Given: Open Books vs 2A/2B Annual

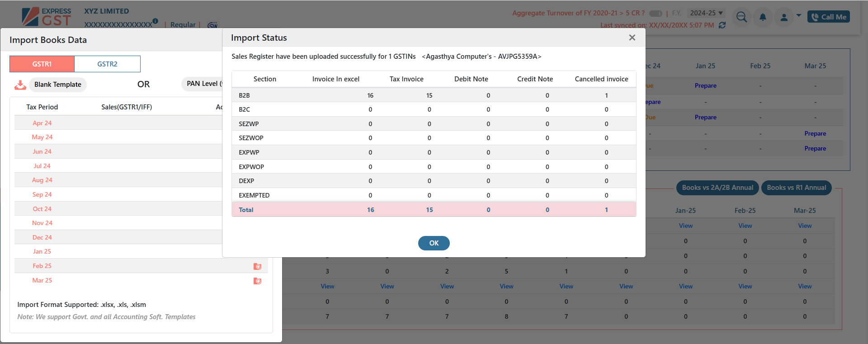Looking at the screenshot, I should pos(717,188).
